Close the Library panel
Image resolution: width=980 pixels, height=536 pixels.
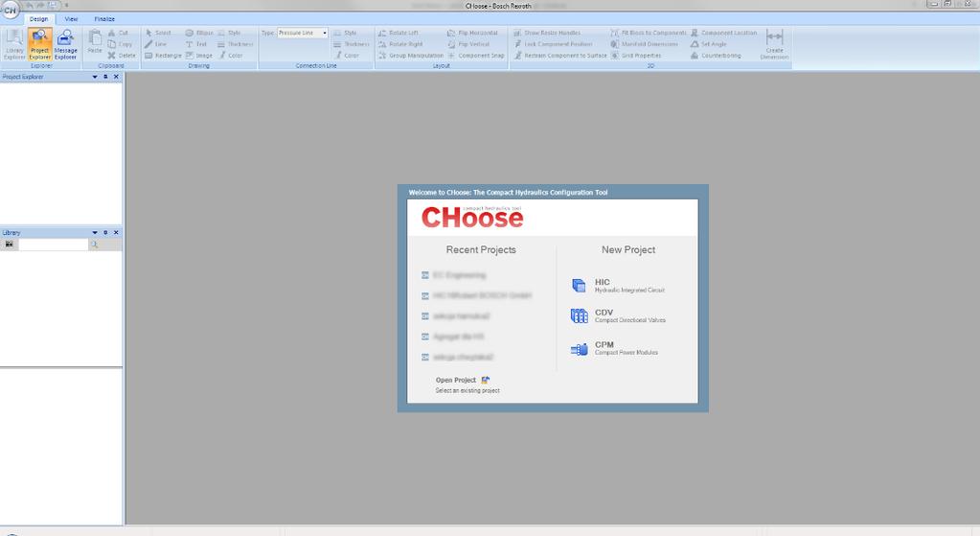coord(116,233)
